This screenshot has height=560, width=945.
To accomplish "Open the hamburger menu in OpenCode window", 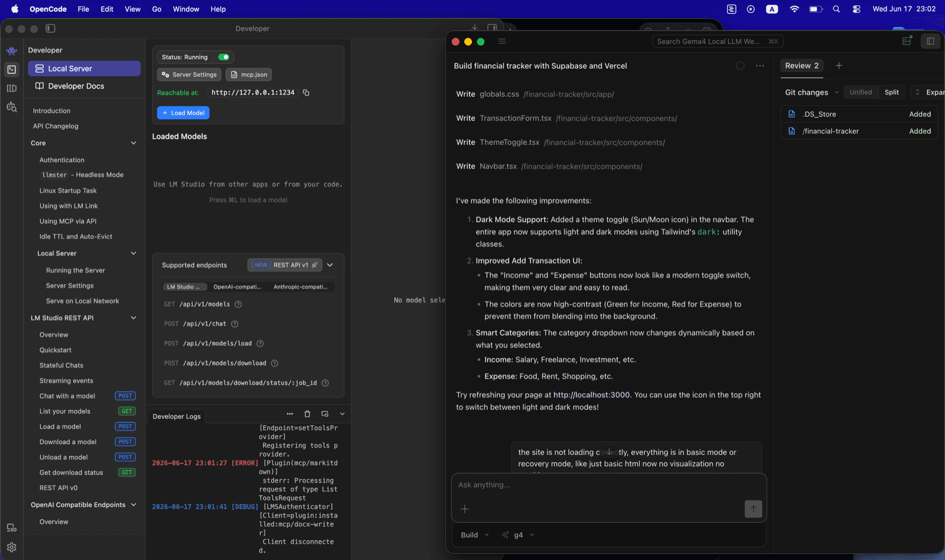I will 502,41.
